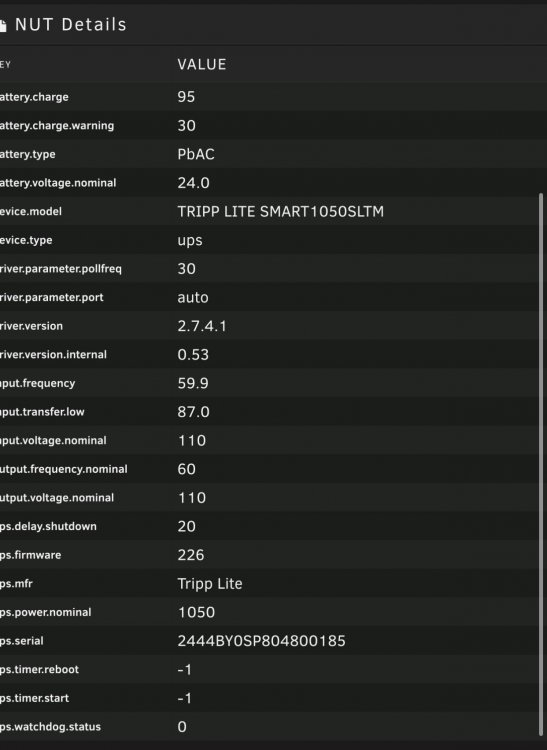Click the driver.version value 2.7.4.1
Image resolution: width=547 pixels, height=750 pixels.
pyautogui.click(x=202, y=326)
